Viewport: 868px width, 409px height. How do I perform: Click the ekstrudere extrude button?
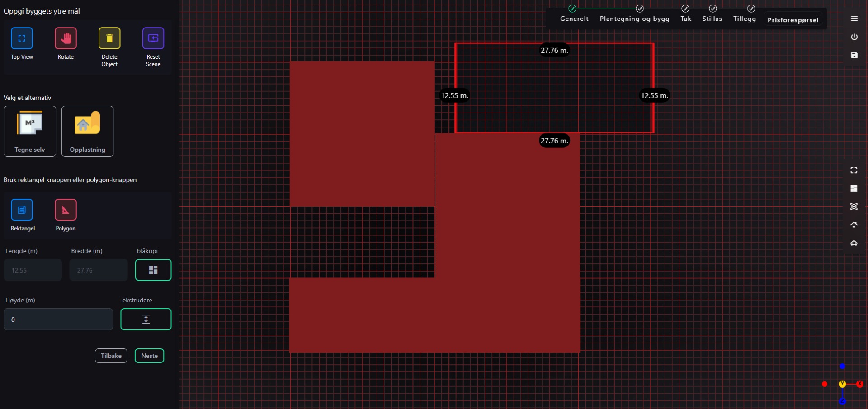click(x=146, y=320)
